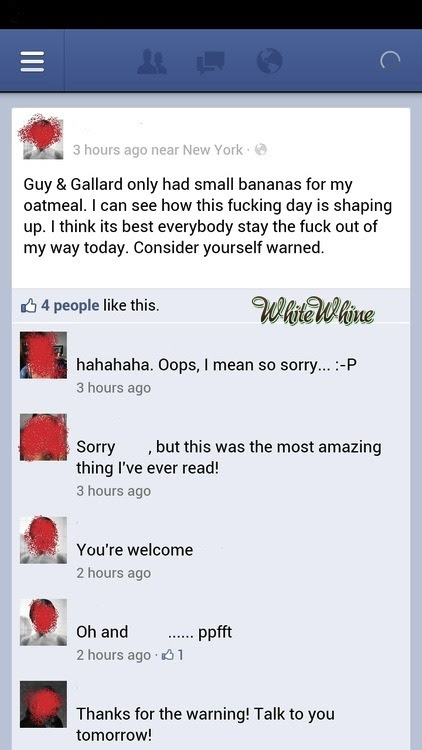This screenshot has width=422, height=750.
Task: Open avatar beside 'Thanks for the warning' comment
Action: [44, 704]
